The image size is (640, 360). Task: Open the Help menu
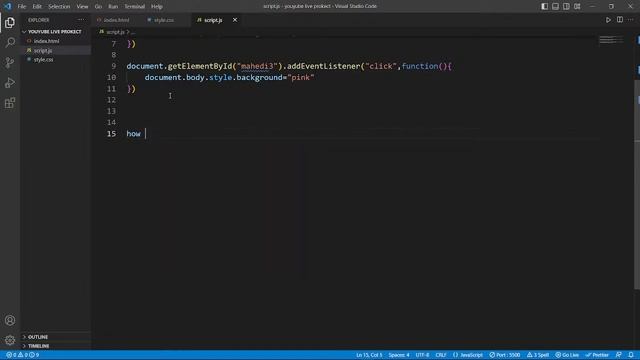(157, 7)
